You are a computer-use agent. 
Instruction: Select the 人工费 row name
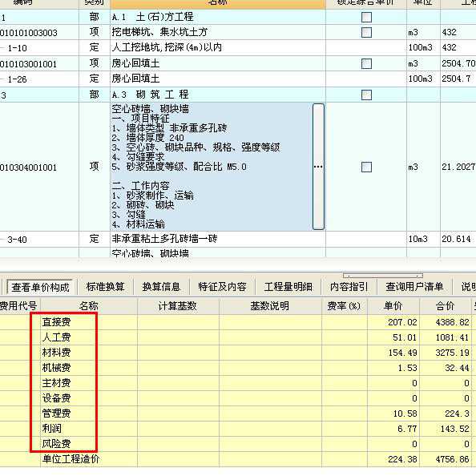coord(56,337)
